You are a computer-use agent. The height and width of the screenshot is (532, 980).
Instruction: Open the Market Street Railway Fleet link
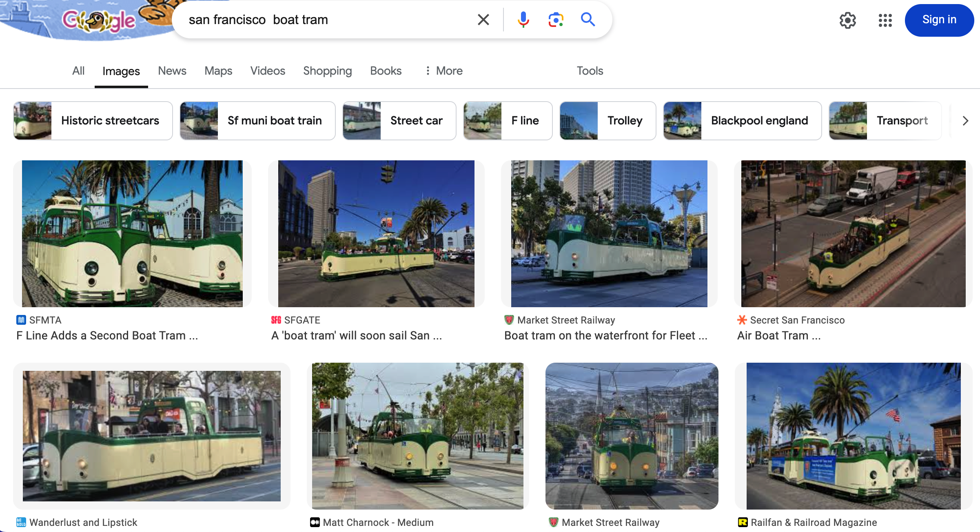click(605, 335)
